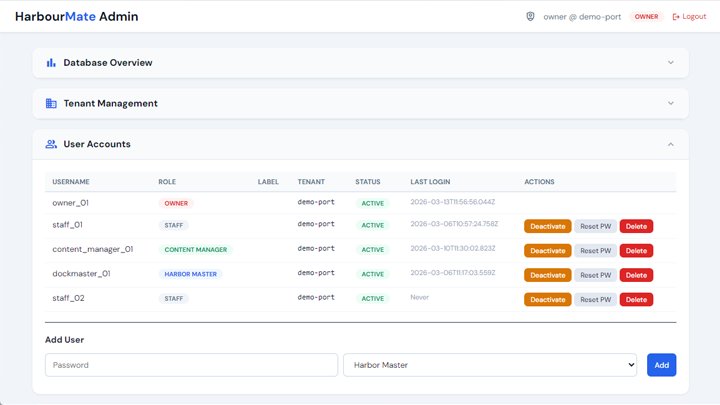The image size is (720, 405).
Task: Click the blue Add user button
Action: pos(662,365)
